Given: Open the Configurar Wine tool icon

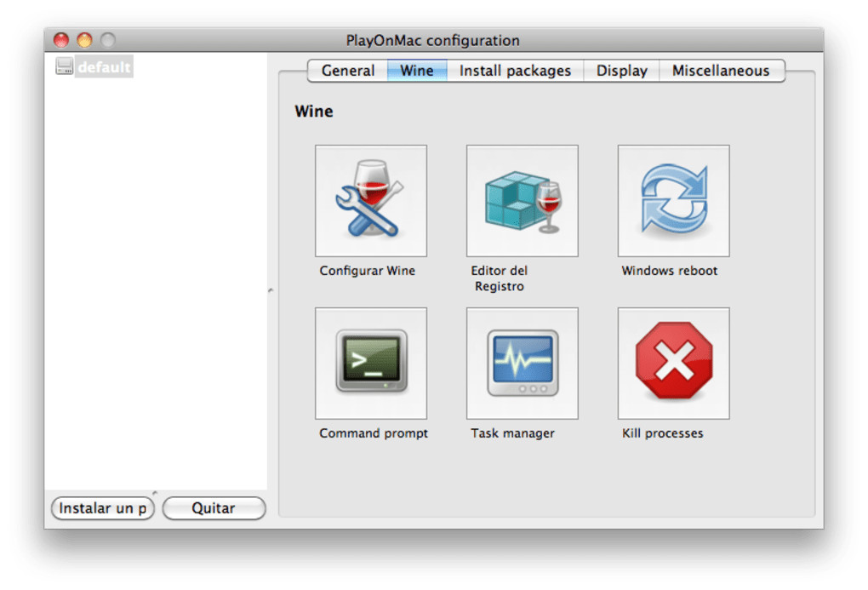Looking at the screenshot, I should coord(371,201).
